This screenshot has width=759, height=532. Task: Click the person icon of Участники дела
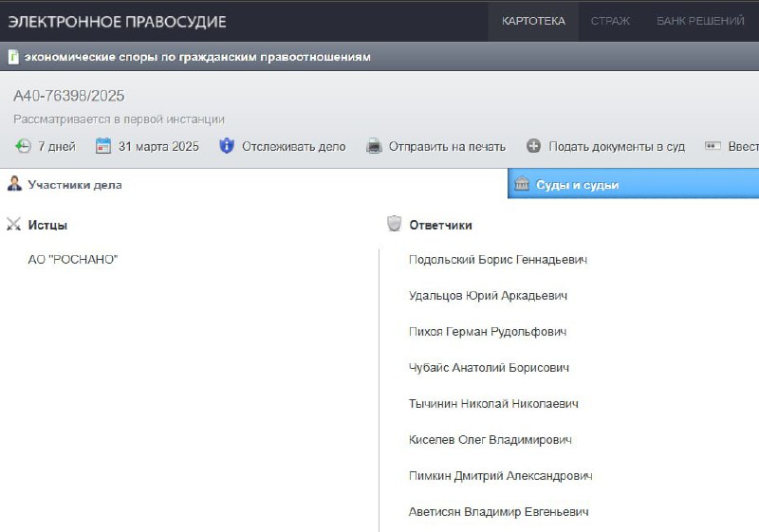(x=14, y=183)
